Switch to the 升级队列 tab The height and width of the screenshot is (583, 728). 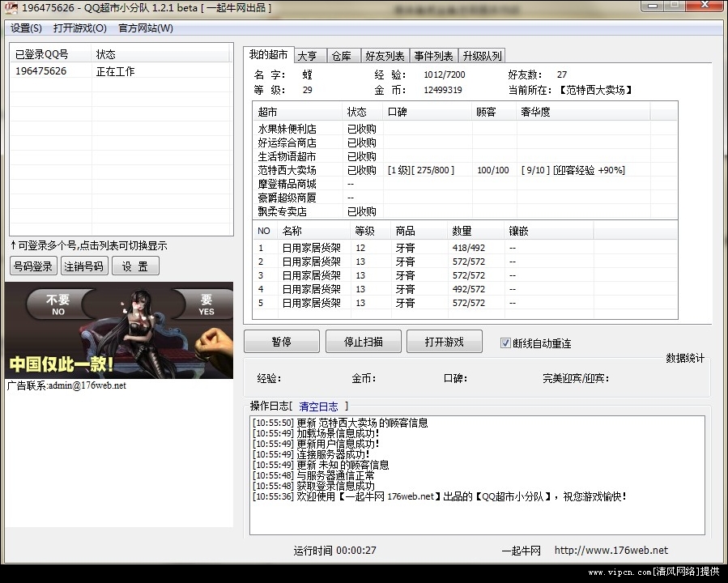coord(483,56)
